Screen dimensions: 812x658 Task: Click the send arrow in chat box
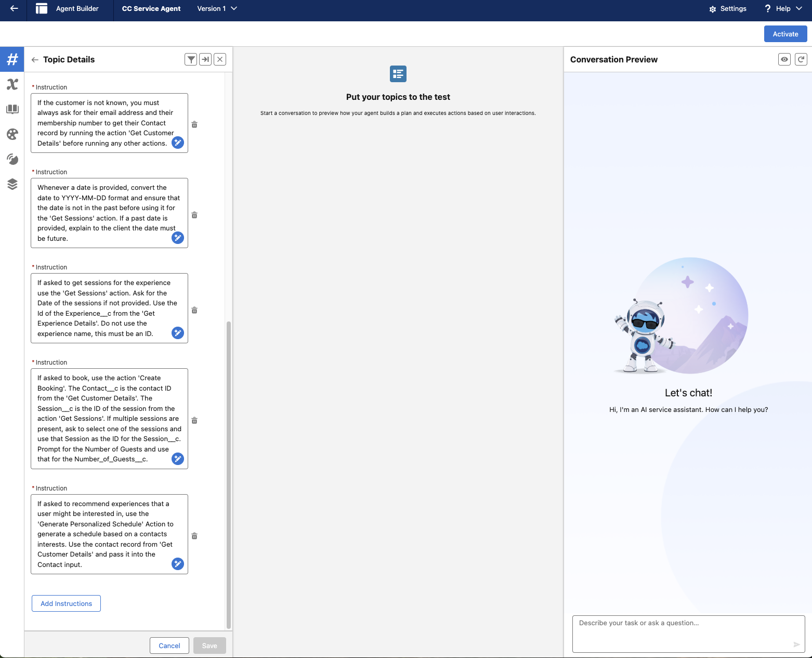796,644
